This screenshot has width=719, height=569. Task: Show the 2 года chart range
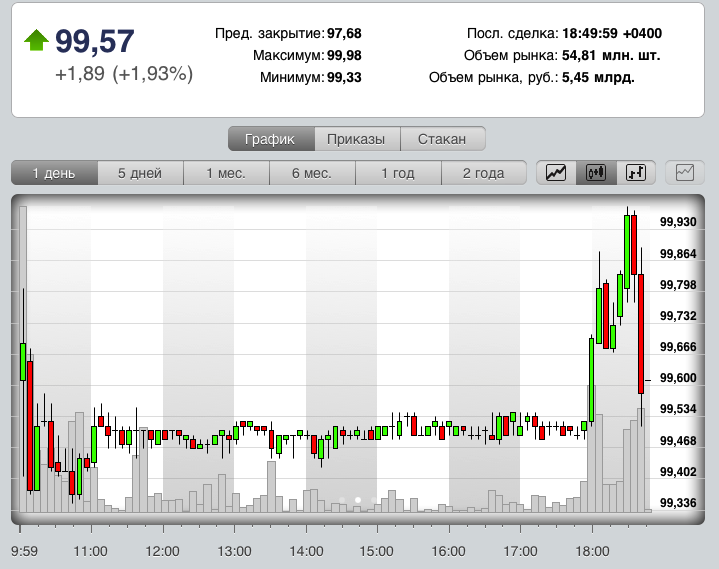(x=483, y=173)
